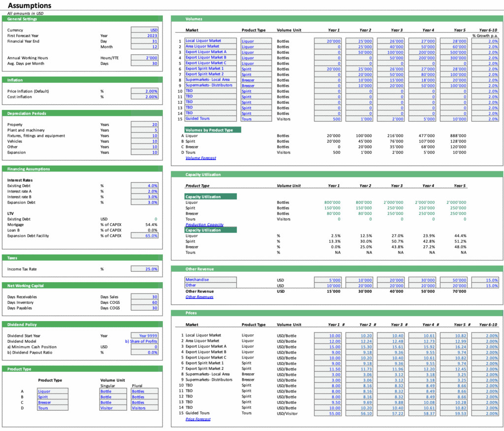Select Supermarkets- Distributors market cell
This screenshot has height=431, width=504.
click(211, 85)
